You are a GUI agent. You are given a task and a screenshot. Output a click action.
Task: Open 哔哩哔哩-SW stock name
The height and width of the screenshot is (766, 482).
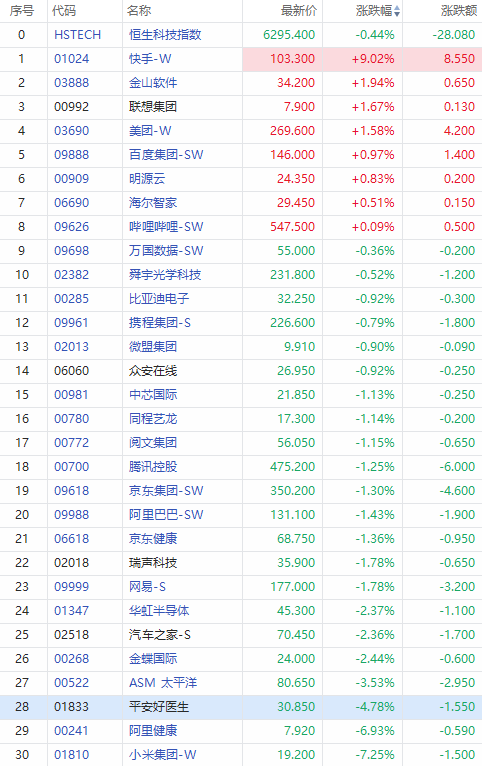[x=166, y=227]
